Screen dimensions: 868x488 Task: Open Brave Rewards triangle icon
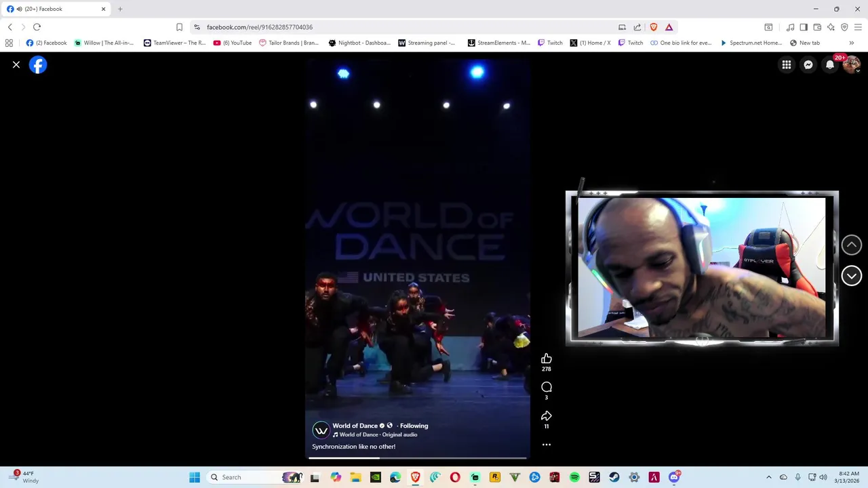pyautogui.click(x=669, y=27)
